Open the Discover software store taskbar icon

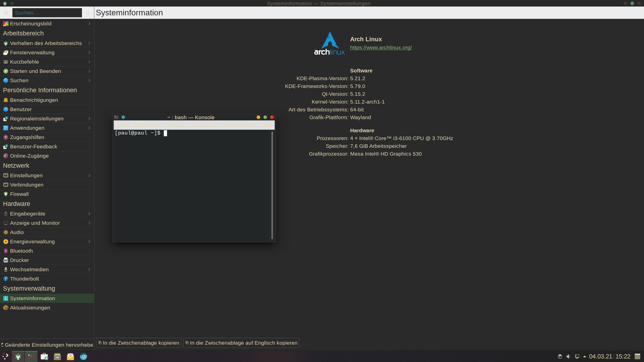click(44, 356)
